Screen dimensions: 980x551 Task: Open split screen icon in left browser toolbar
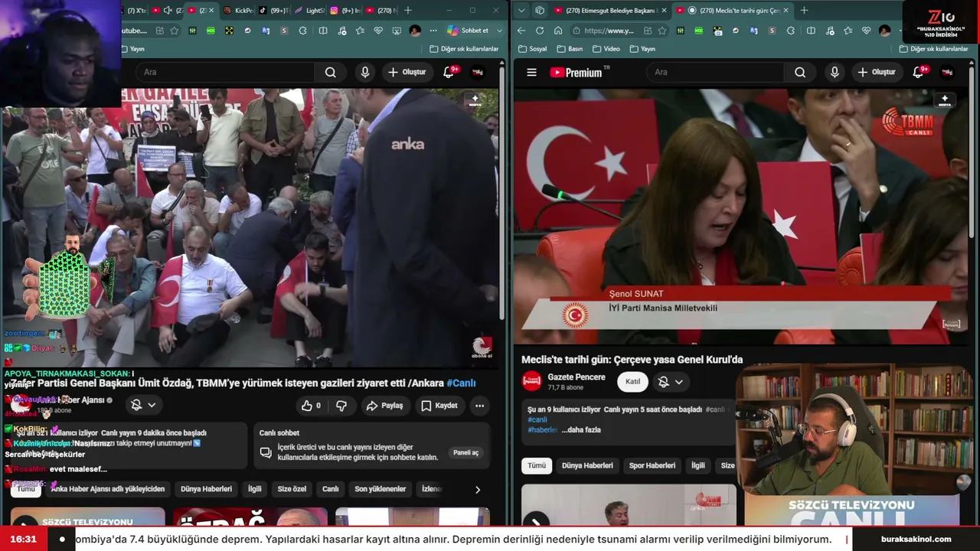pyautogui.click(x=323, y=31)
